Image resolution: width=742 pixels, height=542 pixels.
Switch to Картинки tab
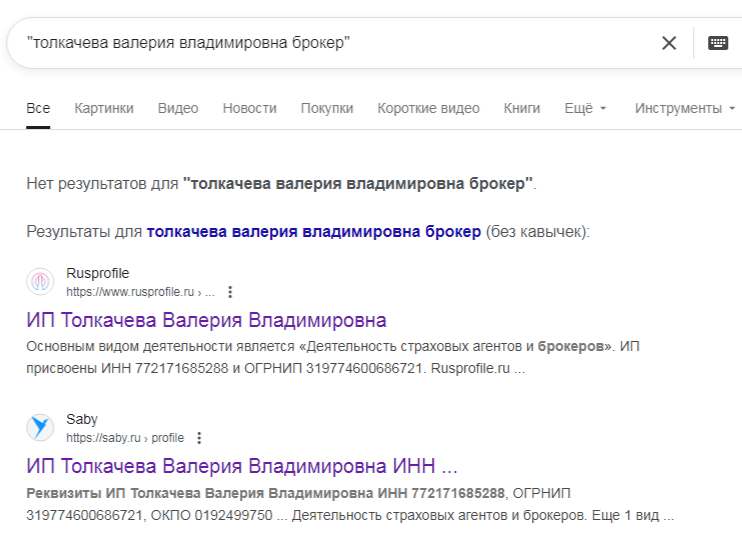click(x=104, y=108)
